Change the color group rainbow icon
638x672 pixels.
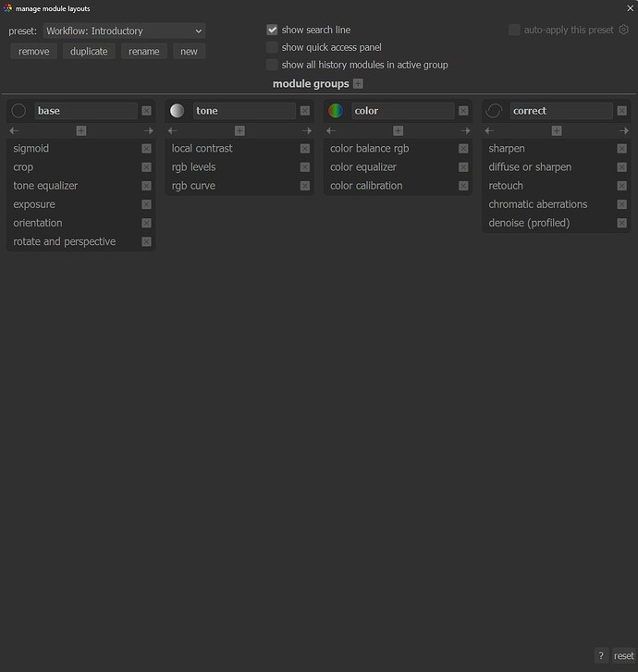[336, 111]
